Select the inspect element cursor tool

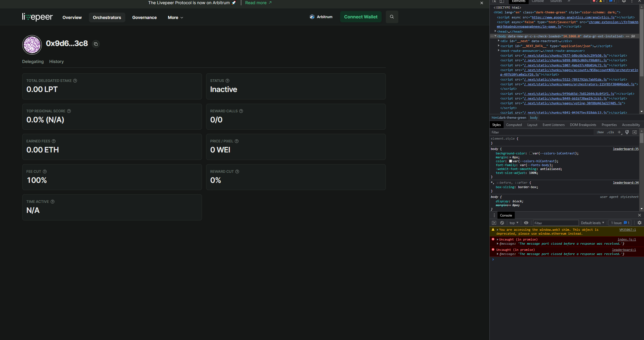[494, 1]
